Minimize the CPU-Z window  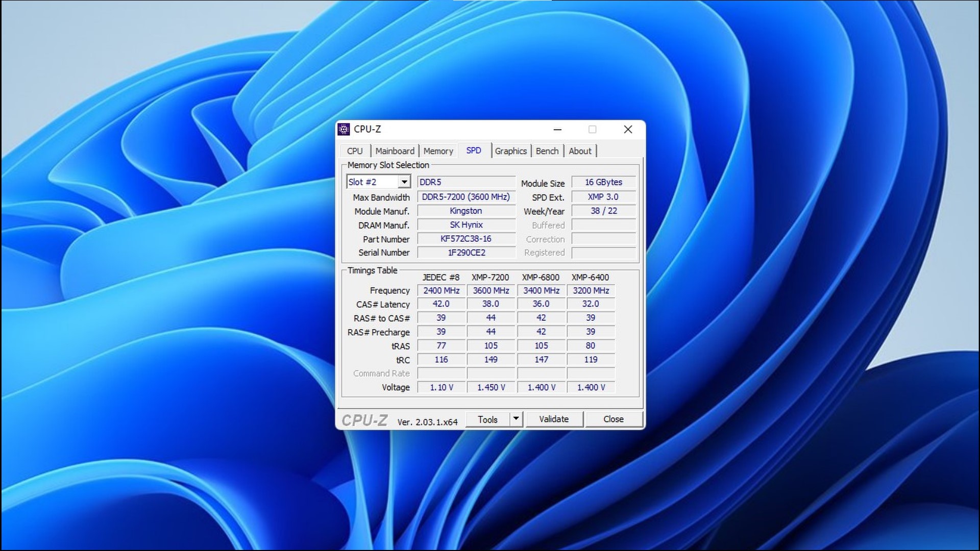(x=557, y=130)
